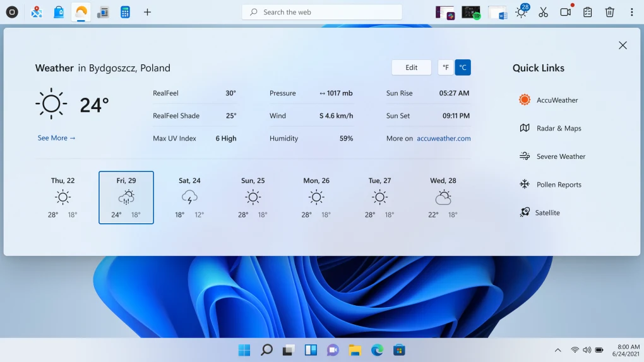The image size is (644, 362).
Task: Launch Microsoft Edge from taskbar
Action: [x=377, y=350]
